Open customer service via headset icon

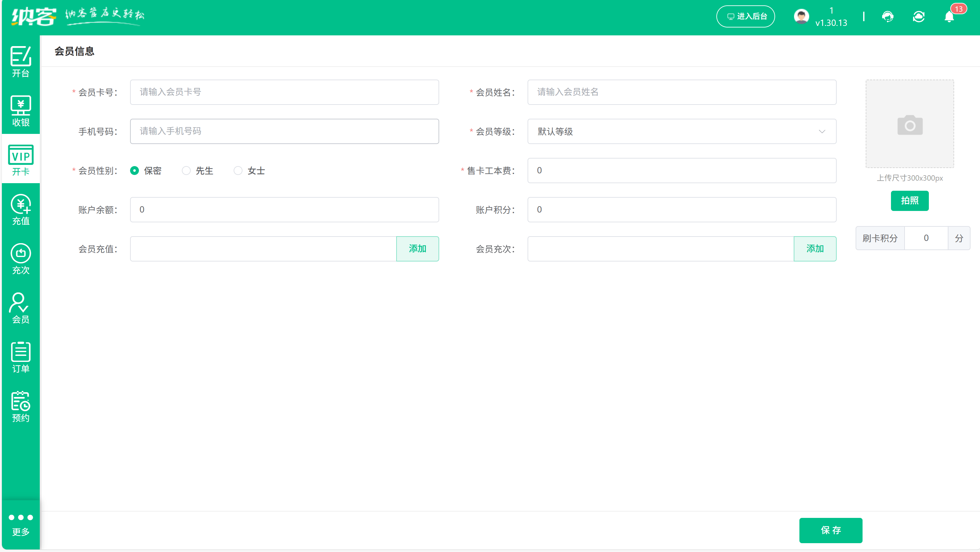tap(888, 16)
